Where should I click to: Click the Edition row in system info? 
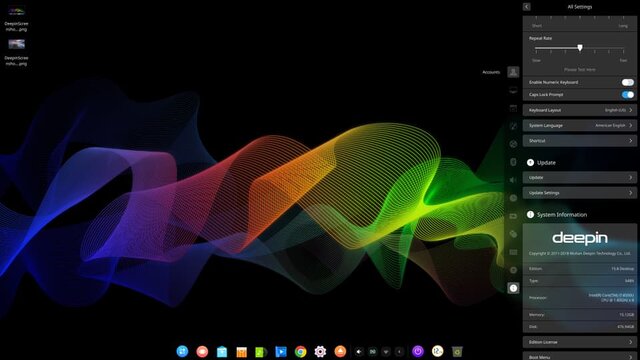coord(580,269)
